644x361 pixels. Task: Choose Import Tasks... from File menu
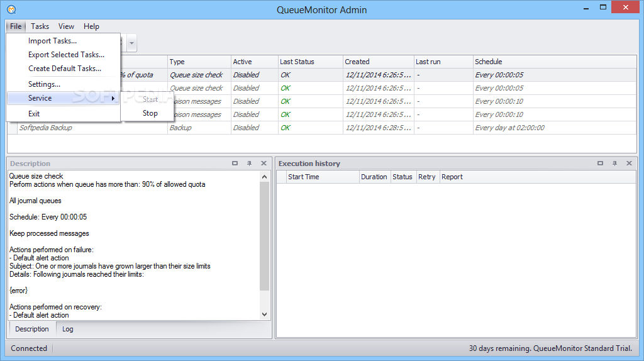click(53, 41)
